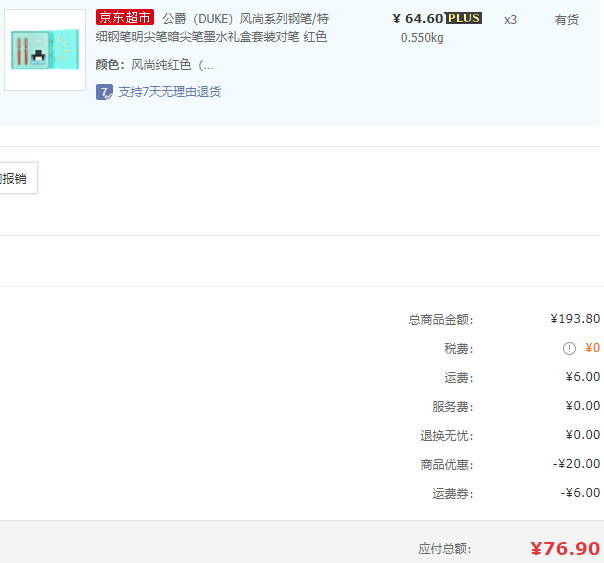The image size is (604, 563).
Task: Open the 公爵 (DUKE) 风尚系列钢笔 product title
Action: click(212, 28)
